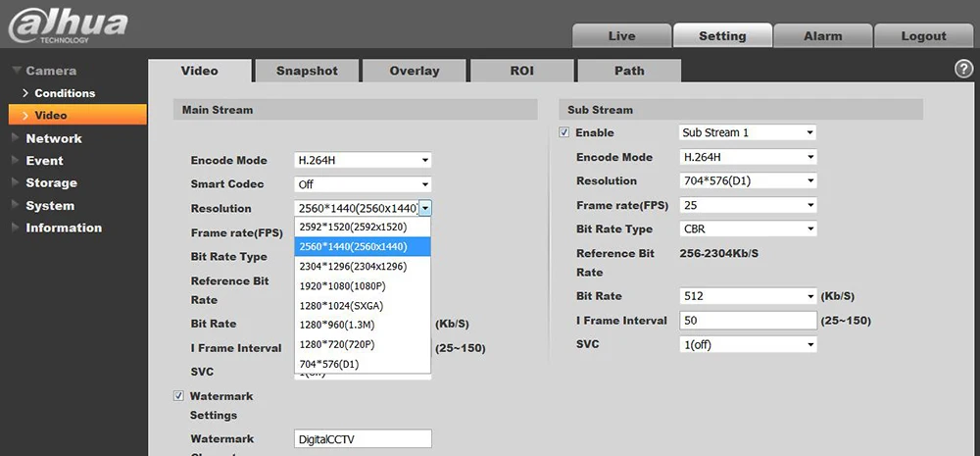Select Video in the sidebar

[77, 115]
